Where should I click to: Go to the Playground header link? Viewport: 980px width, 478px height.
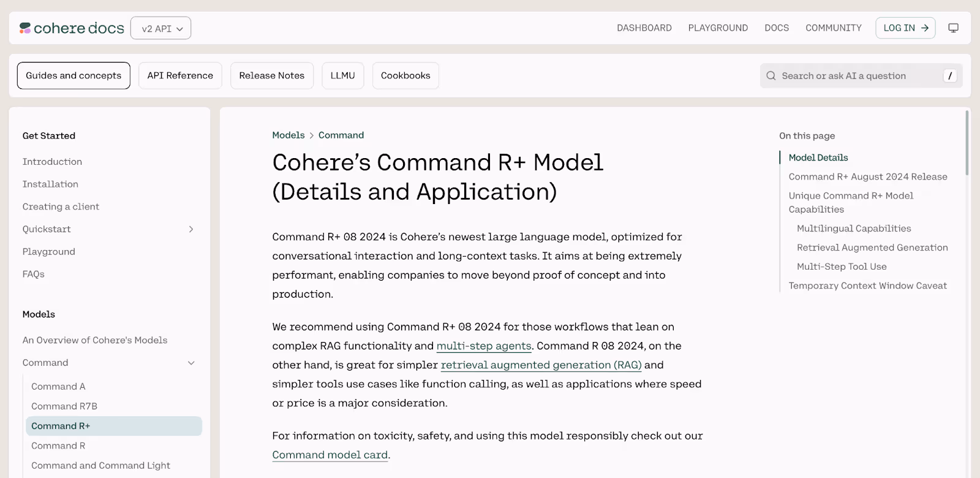coord(718,28)
